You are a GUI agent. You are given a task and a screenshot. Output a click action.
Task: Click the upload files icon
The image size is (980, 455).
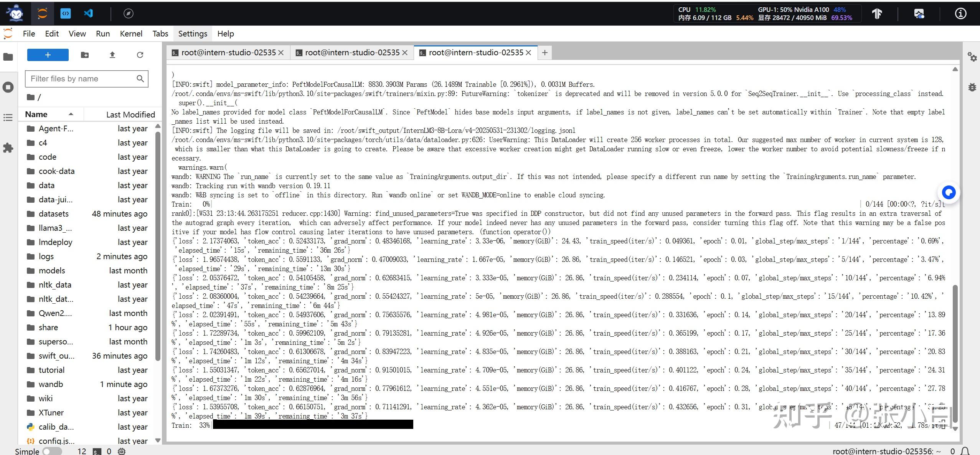[112, 55]
